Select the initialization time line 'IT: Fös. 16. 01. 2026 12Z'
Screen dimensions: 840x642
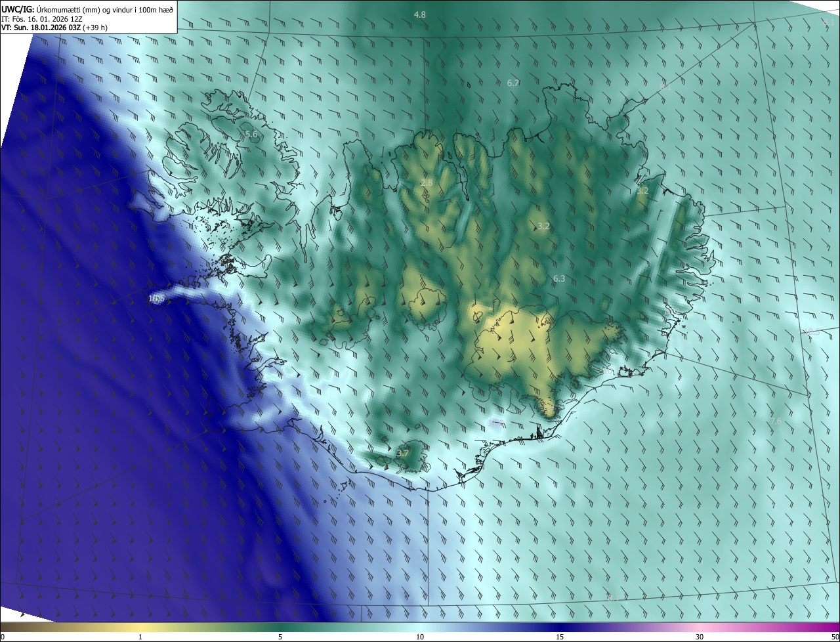[43, 18]
